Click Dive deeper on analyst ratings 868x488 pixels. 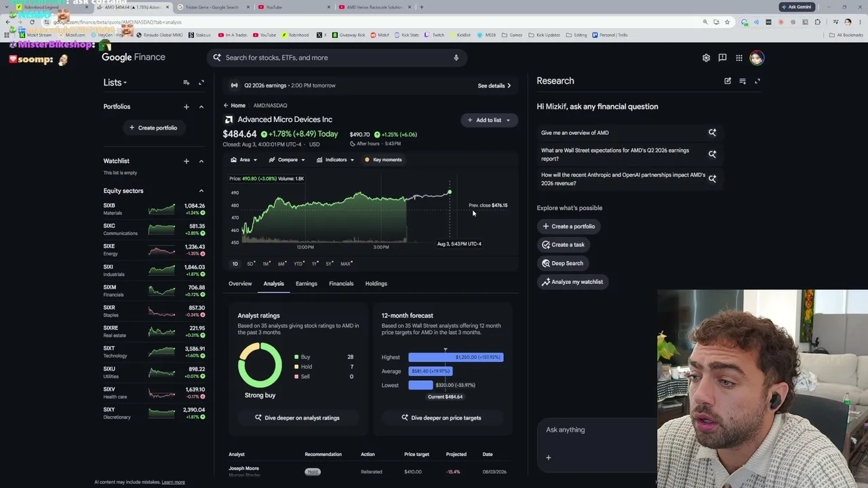[x=297, y=418]
